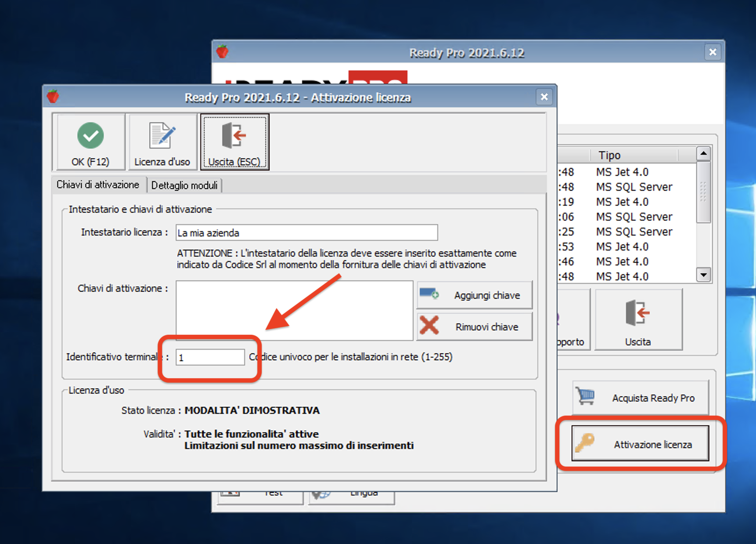Image resolution: width=756 pixels, height=544 pixels.
Task: Click the strawberry icon in license dialog title
Action: coord(53,96)
